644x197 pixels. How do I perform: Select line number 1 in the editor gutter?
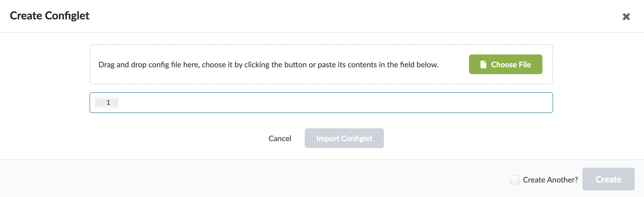108,103
